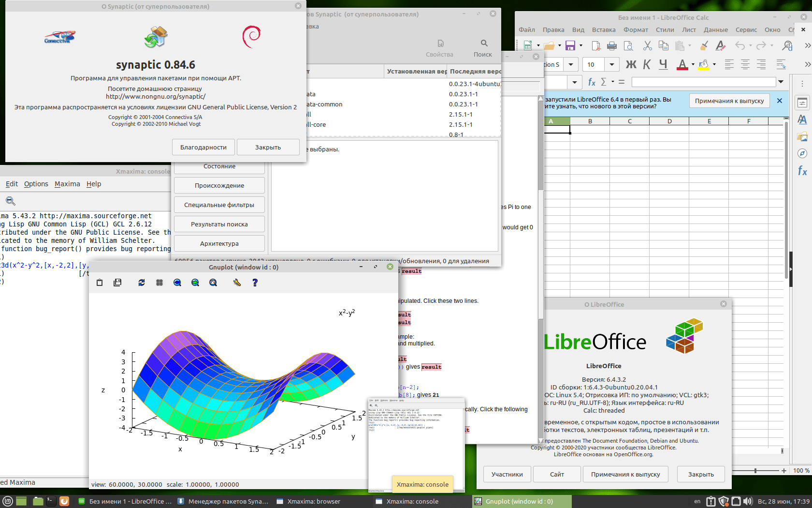Click the Сайт button in About LibreOffice
This screenshot has width=812, height=508.
(557, 474)
